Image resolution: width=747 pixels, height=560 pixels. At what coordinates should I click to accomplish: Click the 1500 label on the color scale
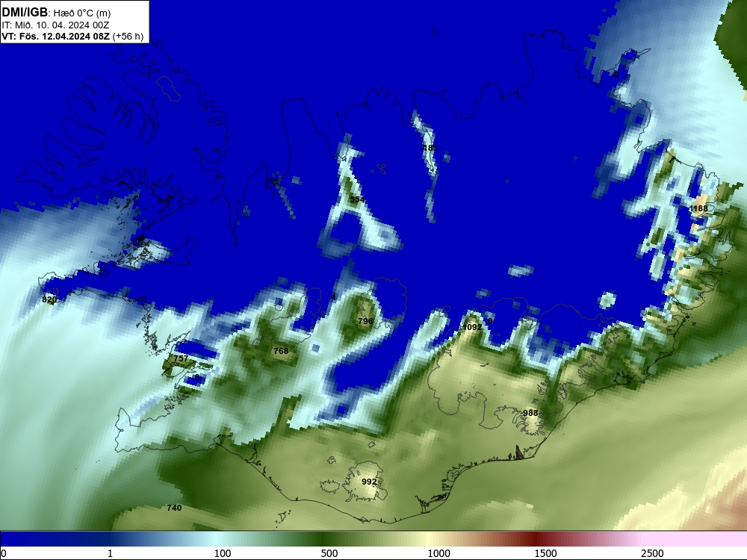[x=545, y=553]
